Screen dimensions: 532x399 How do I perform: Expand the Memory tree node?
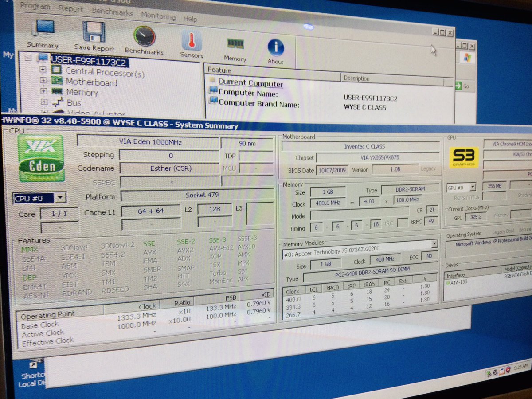(x=43, y=91)
